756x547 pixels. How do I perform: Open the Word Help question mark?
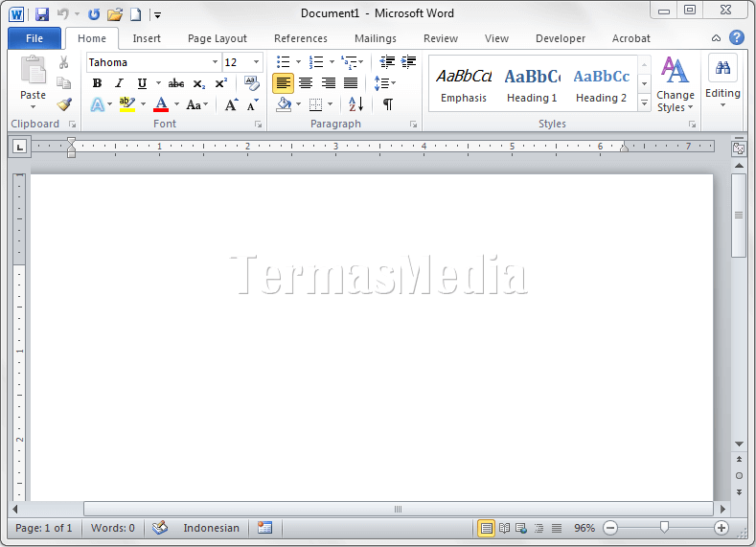click(736, 37)
